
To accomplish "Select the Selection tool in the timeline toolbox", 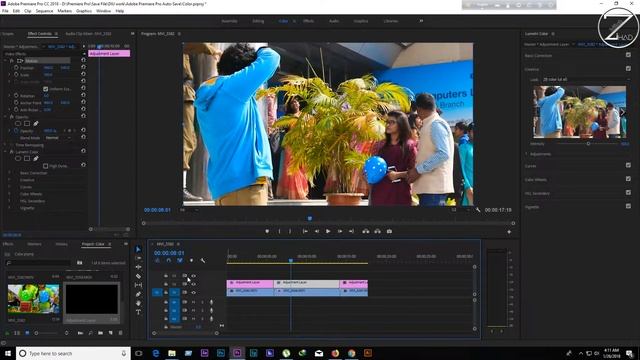I will pos(138,249).
